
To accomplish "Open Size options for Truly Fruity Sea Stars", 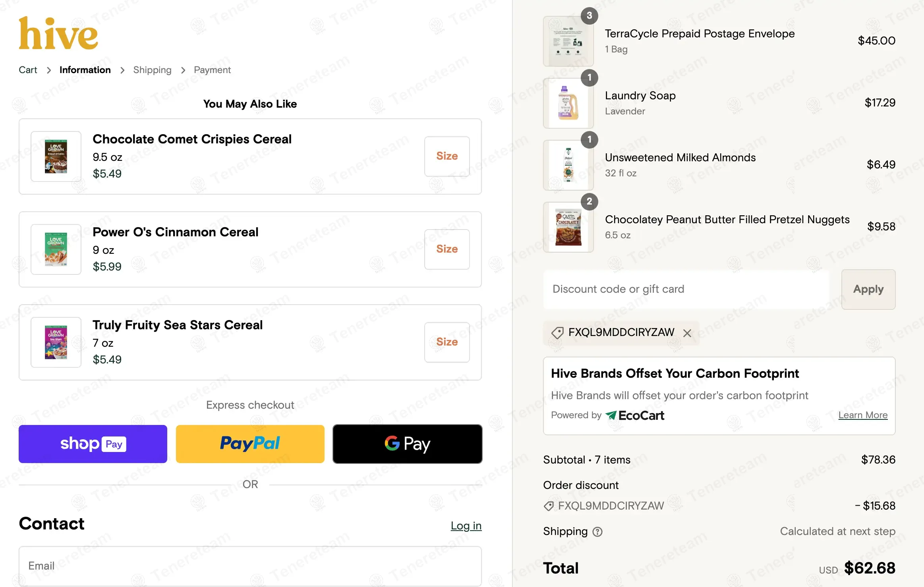I will (x=447, y=342).
